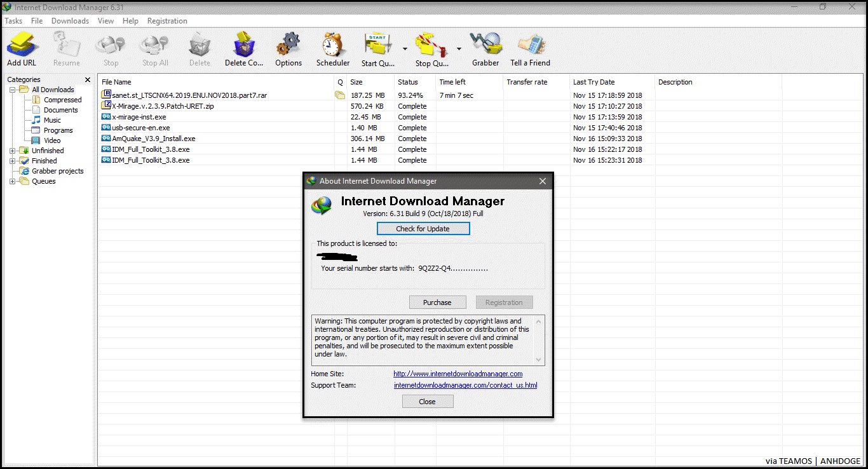Screen dimensions: 868x469
Task: Click the exe icon beside usb-secure-en.exe
Action: click(x=106, y=128)
